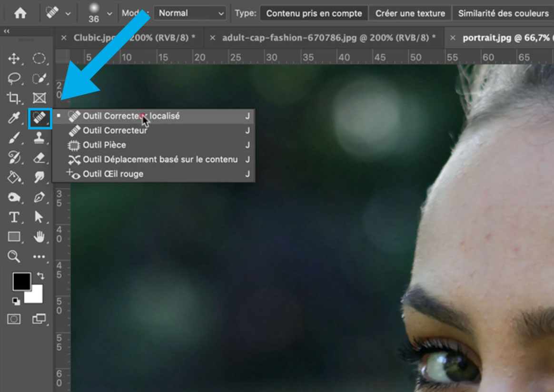The width and height of the screenshot is (554, 392).
Task: Select the Eraser tool
Action: [x=39, y=158]
